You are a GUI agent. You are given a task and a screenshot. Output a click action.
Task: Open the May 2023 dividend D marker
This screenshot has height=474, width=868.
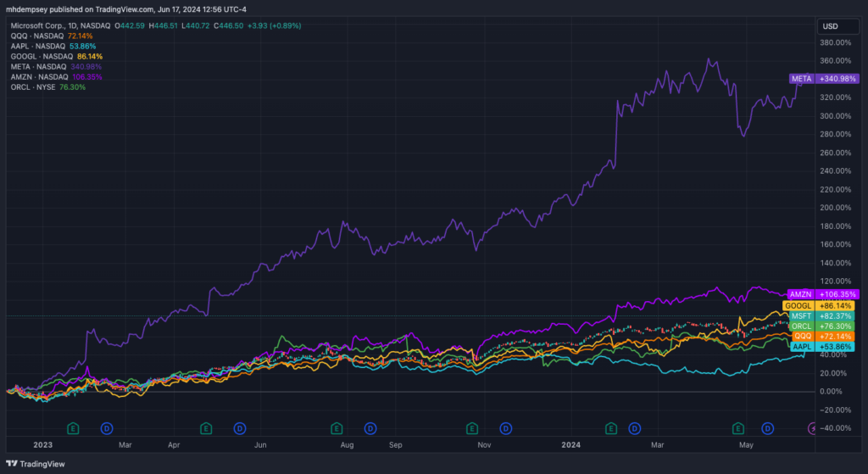click(240, 428)
